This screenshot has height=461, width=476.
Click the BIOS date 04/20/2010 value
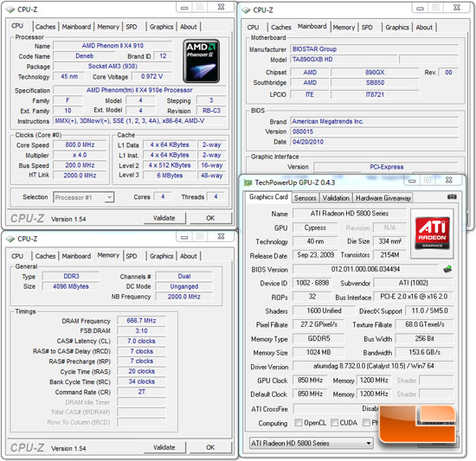point(374,142)
